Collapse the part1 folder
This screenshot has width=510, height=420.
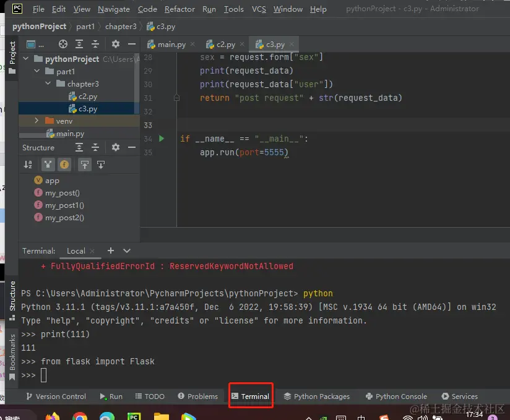(37, 71)
